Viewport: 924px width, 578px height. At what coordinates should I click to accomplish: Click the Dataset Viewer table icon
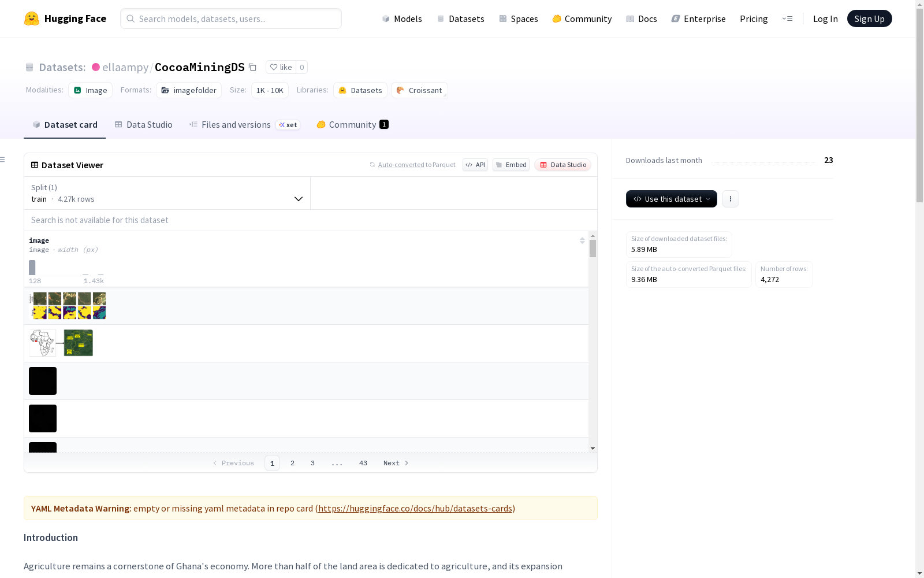click(35, 165)
